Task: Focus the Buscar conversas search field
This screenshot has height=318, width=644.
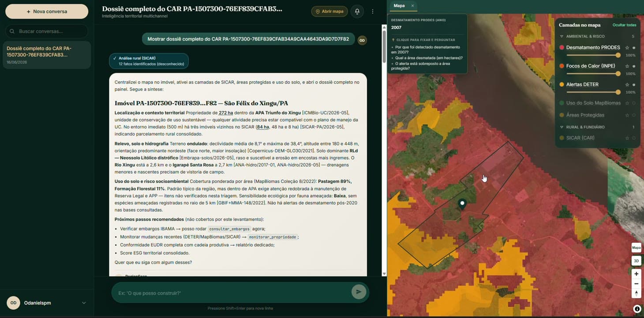Action: pos(47,31)
